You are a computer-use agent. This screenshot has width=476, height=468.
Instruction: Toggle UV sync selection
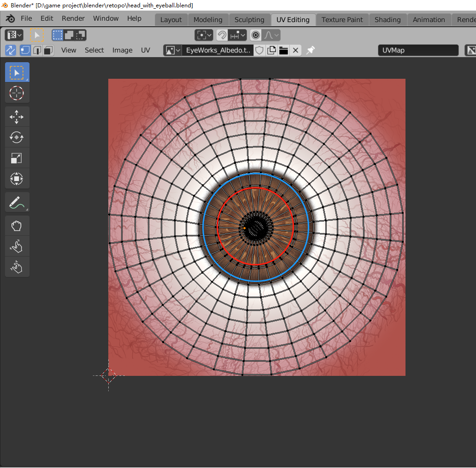tap(10, 50)
